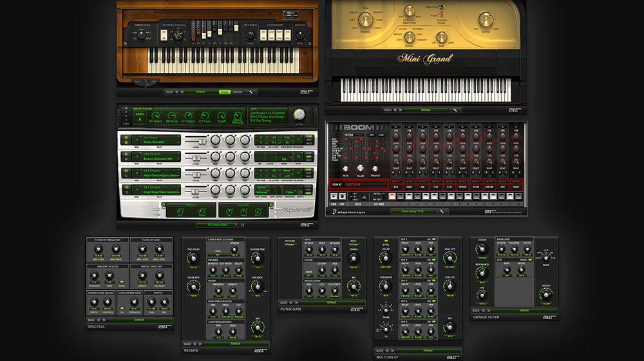Click the Copy button in Boom pattern section
The image size is (644, 361).
pyautogui.click(x=372, y=135)
